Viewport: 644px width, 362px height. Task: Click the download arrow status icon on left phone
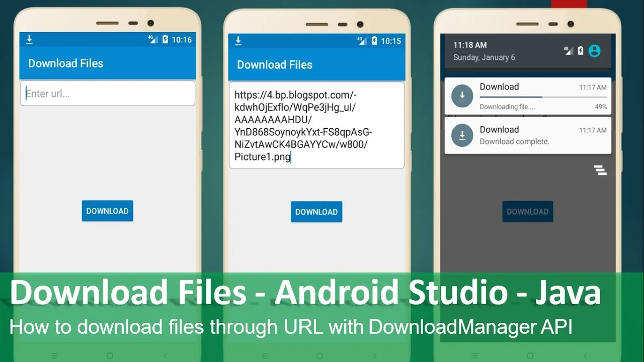click(29, 39)
